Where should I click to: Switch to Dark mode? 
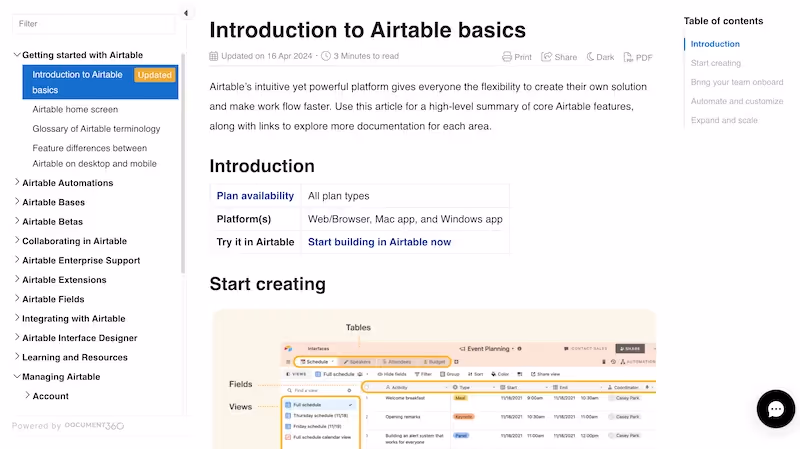(600, 57)
